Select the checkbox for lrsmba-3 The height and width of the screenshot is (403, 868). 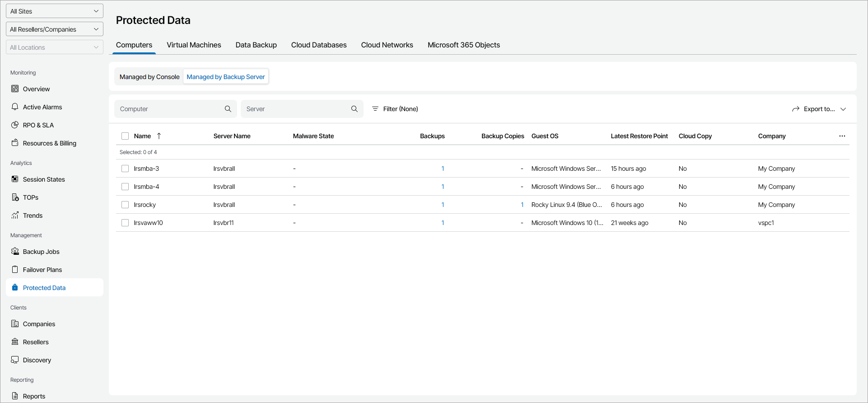pyautogui.click(x=125, y=169)
